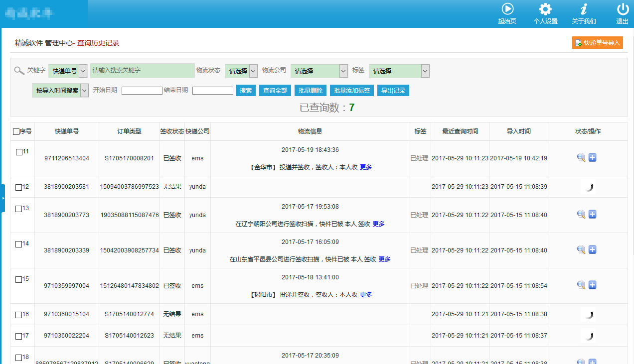
Task: Click the 查询全部 button
Action: 275,91
